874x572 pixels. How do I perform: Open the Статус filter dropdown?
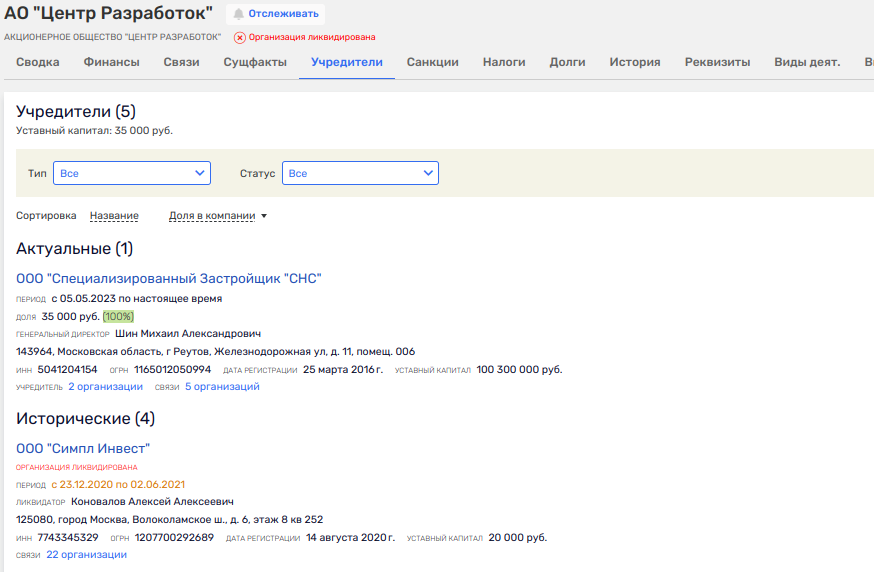pos(360,173)
